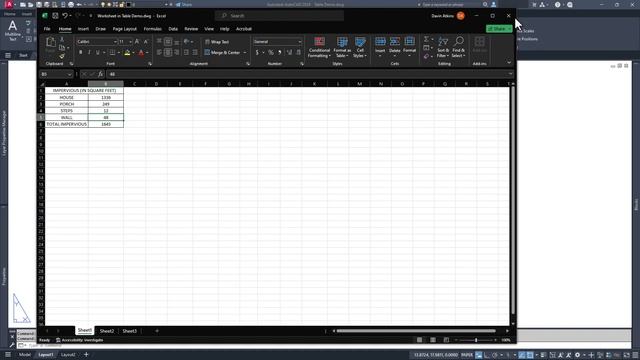
Task: Click the Format as Table icon
Action: pyautogui.click(x=342, y=42)
